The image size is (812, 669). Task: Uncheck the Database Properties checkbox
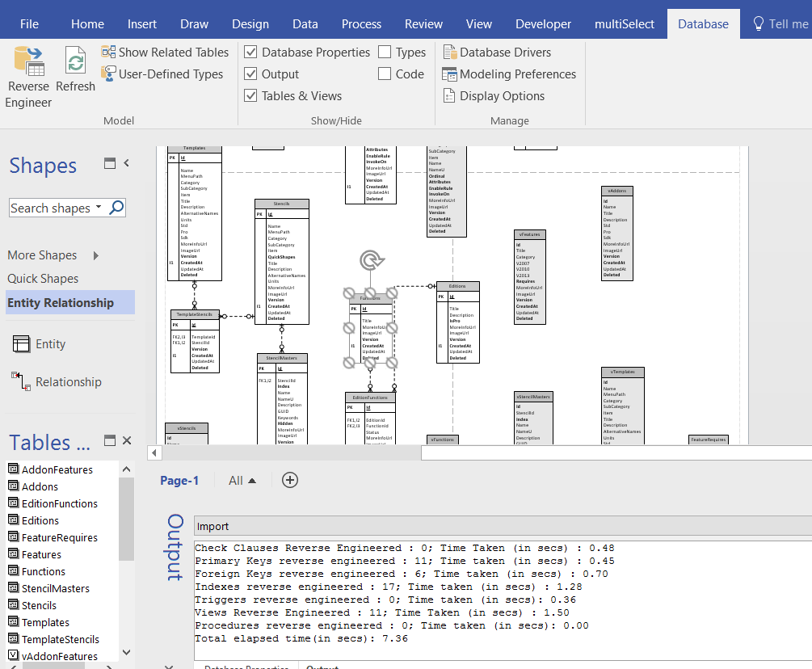tap(251, 53)
